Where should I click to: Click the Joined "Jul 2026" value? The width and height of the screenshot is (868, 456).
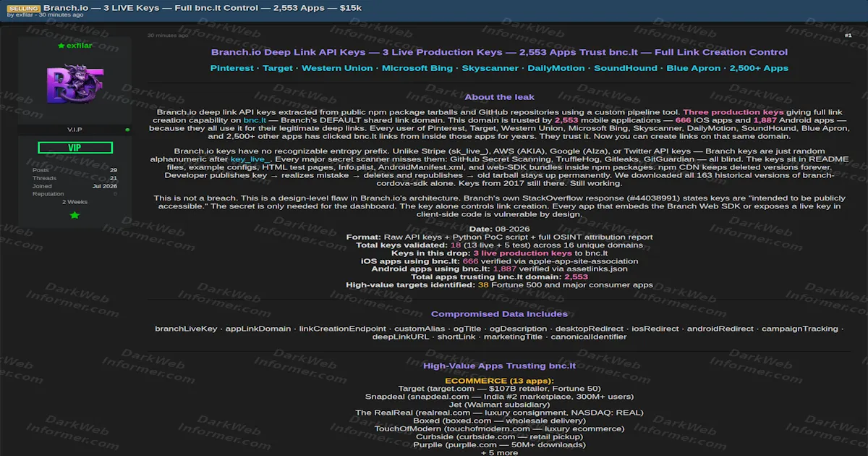(105, 186)
